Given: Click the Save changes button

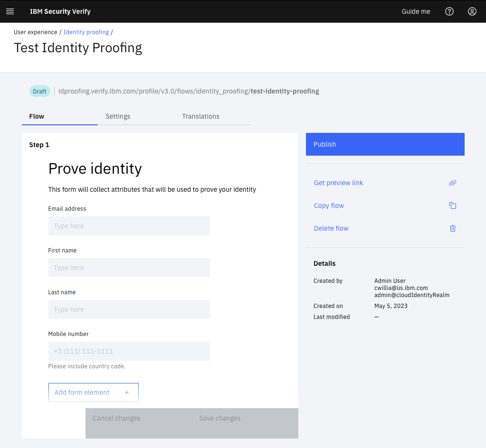Looking at the screenshot, I should pos(219,418).
